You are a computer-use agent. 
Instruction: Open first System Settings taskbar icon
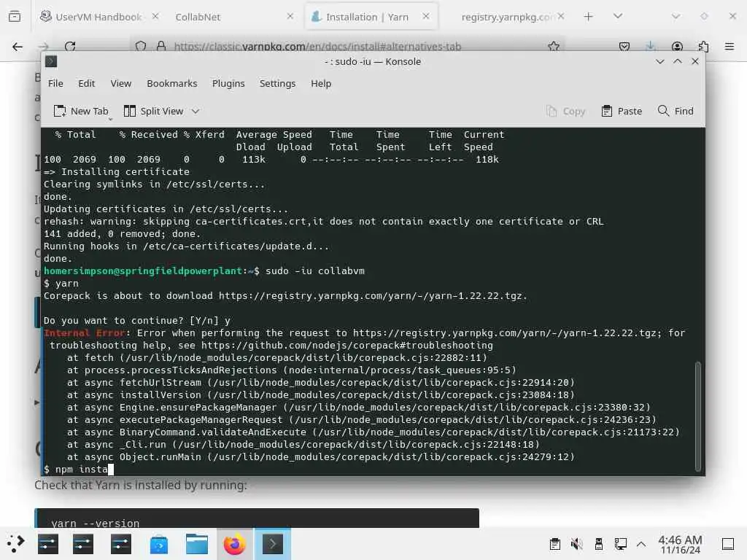(48, 544)
